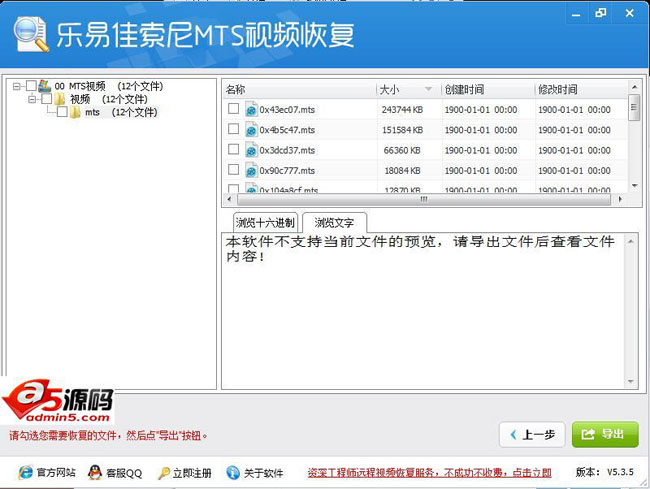Close the 乐易佳索尼MTS视频恢复 window
This screenshot has width=650, height=489.
point(630,13)
